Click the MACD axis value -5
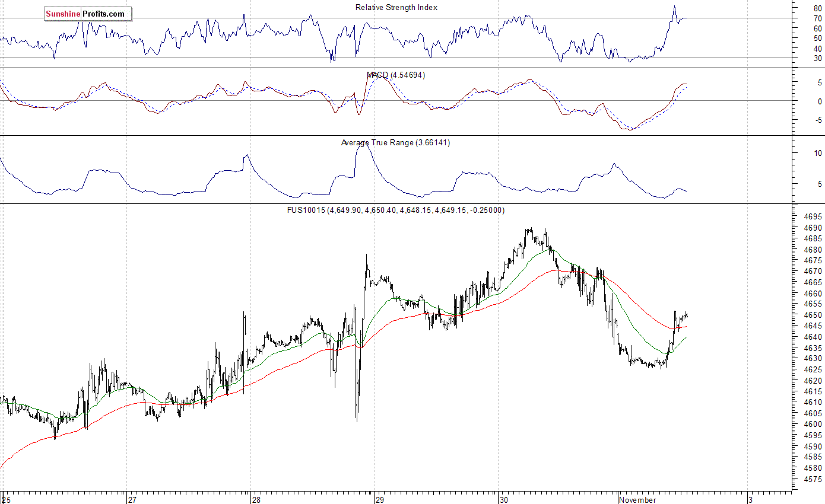The image size is (825, 504). tap(818, 120)
